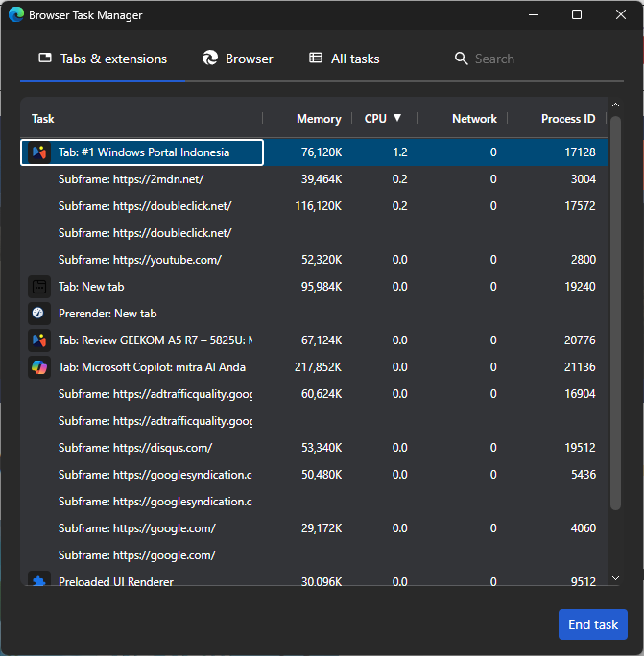Click the New tab row icon

coord(39,287)
